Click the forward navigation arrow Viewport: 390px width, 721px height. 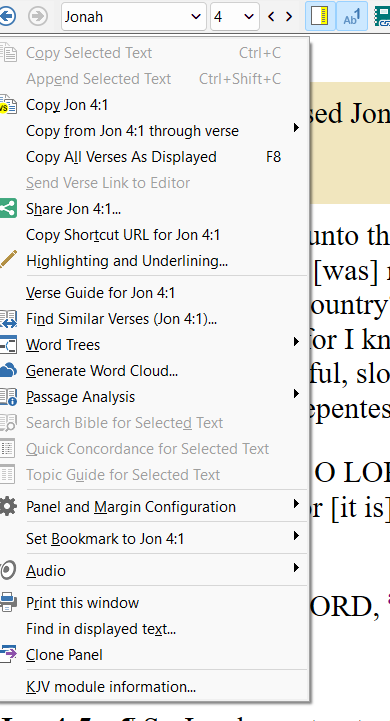click(38, 17)
